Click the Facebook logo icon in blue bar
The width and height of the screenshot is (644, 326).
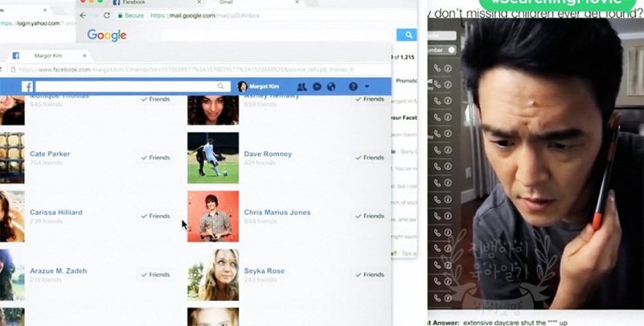pos(27,87)
